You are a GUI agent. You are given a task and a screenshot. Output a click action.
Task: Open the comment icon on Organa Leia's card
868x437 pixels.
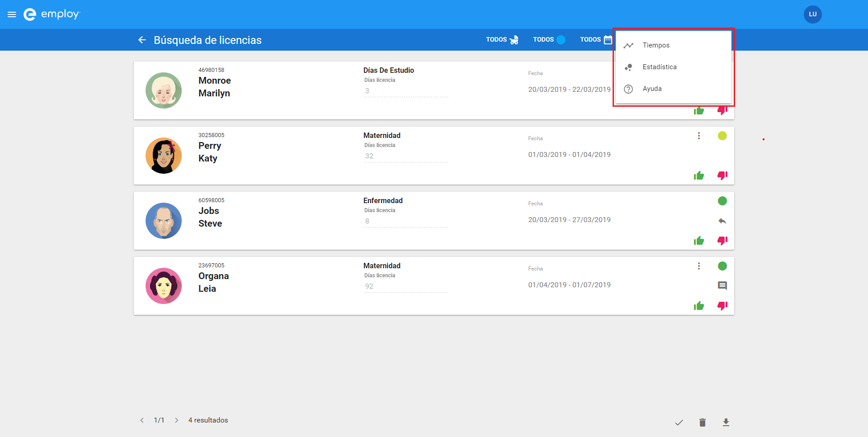[722, 286]
